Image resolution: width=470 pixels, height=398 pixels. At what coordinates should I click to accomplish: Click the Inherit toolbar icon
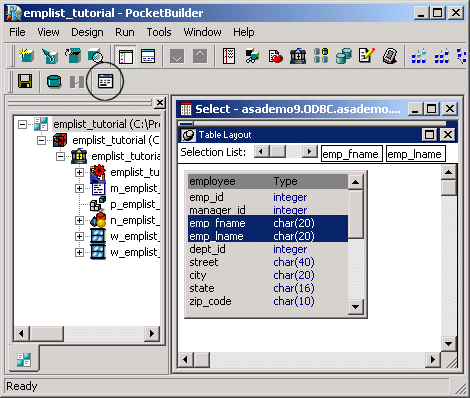50,56
